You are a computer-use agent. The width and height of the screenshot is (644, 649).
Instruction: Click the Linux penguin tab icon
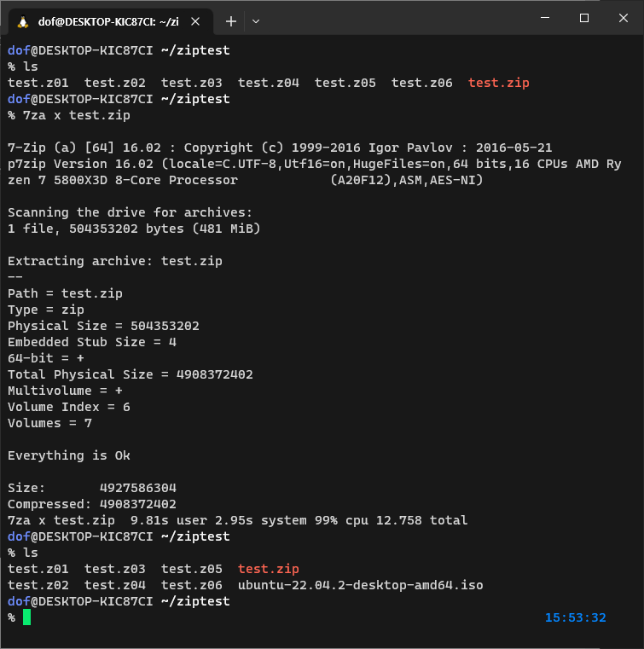23,21
